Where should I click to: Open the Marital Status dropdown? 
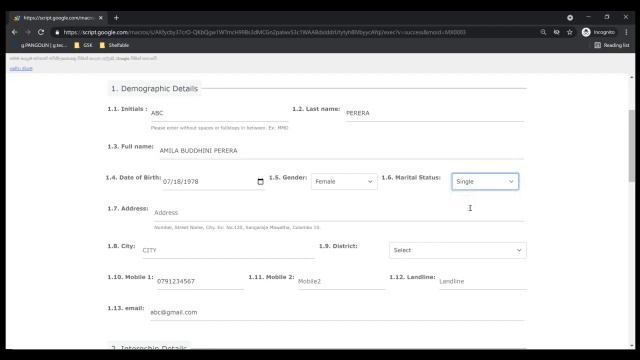(x=485, y=182)
